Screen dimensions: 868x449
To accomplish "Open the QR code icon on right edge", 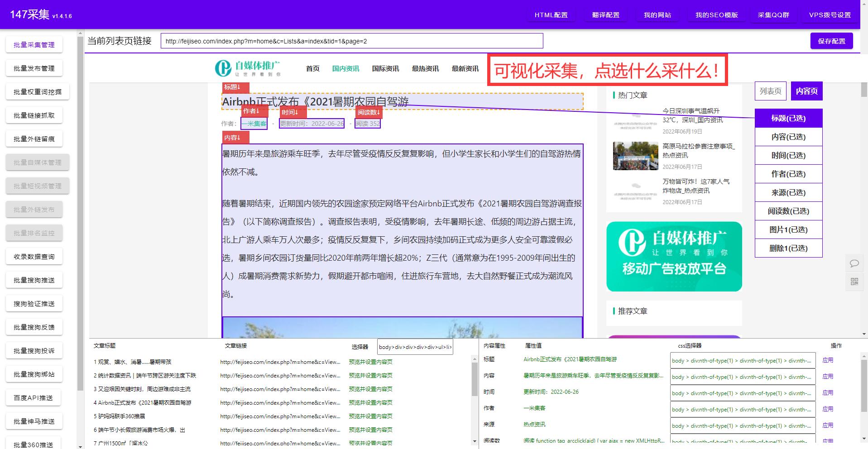I will pyautogui.click(x=854, y=282).
